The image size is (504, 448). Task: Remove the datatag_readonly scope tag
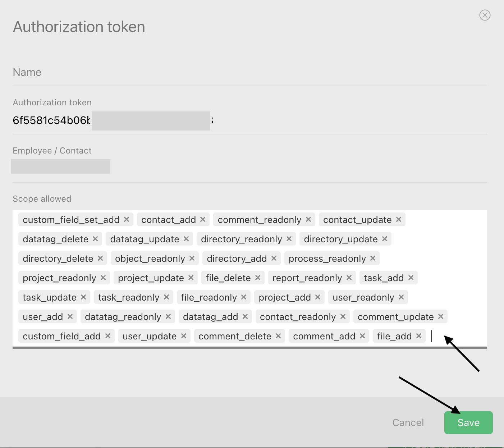pos(168,316)
